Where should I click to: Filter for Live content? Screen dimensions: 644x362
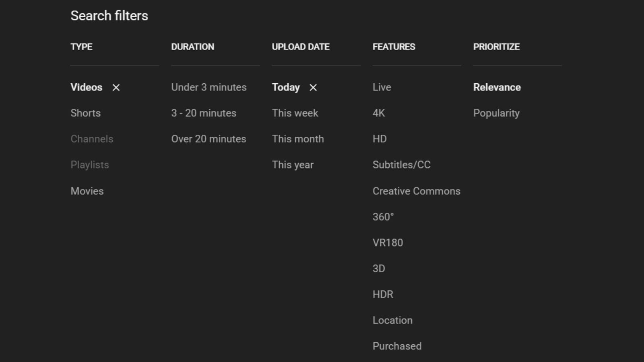click(x=381, y=87)
